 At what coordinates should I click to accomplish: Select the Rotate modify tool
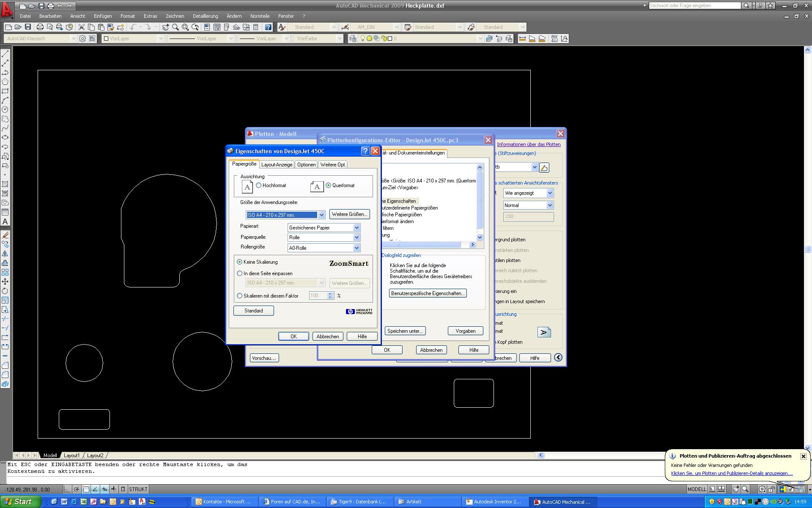click(5, 291)
